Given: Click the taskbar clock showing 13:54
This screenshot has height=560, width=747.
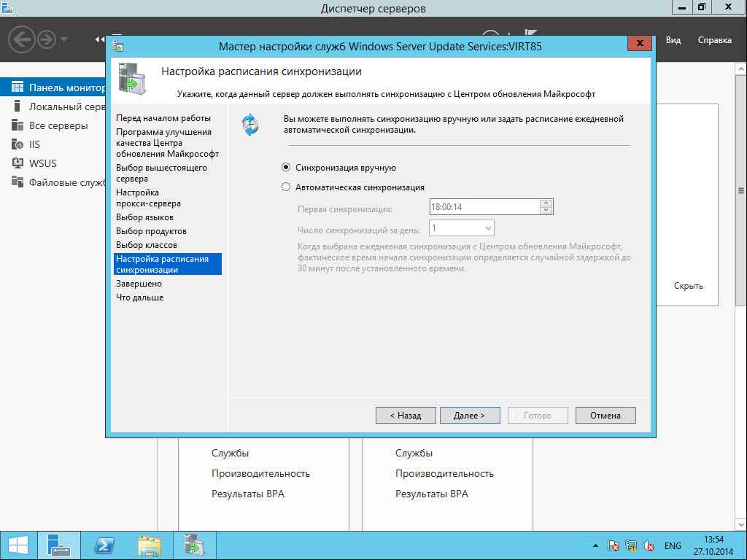Looking at the screenshot, I should (x=713, y=545).
